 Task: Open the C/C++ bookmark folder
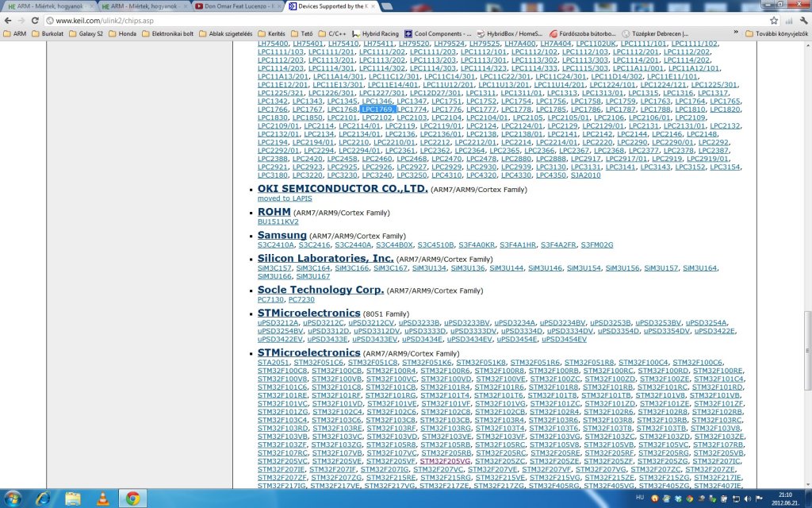tap(332, 33)
